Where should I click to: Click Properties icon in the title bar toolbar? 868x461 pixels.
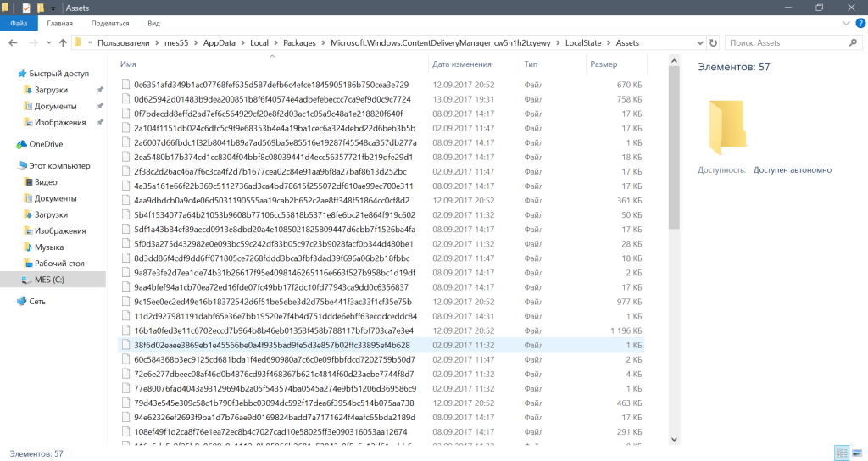pos(25,8)
